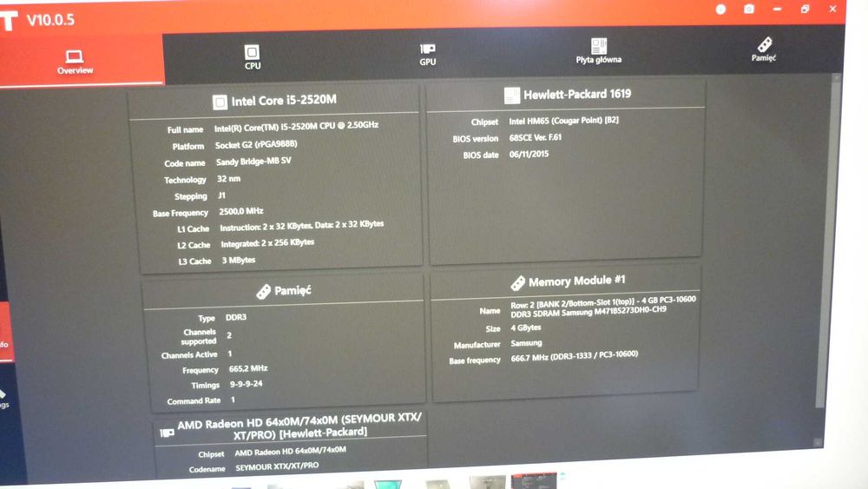Click the AMD Radeon HD 64x0M/74x0M panel title
Image resolution: width=868 pixels, height=489 pixels.
[299, 426]
